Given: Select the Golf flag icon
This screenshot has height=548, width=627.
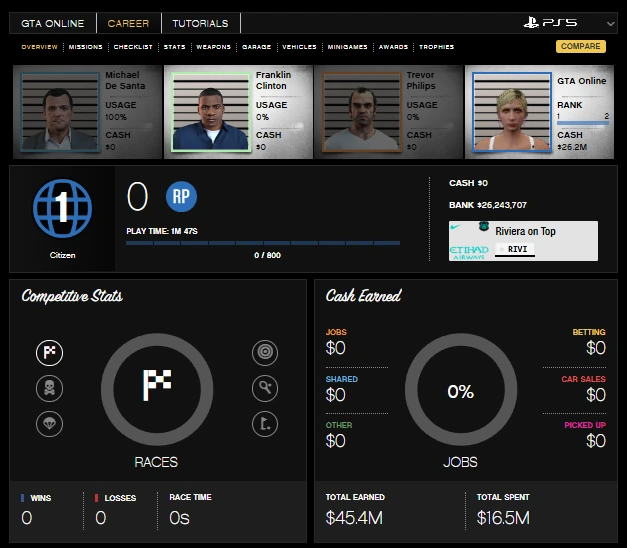Looking at the screenshot, I should [265, 424].
